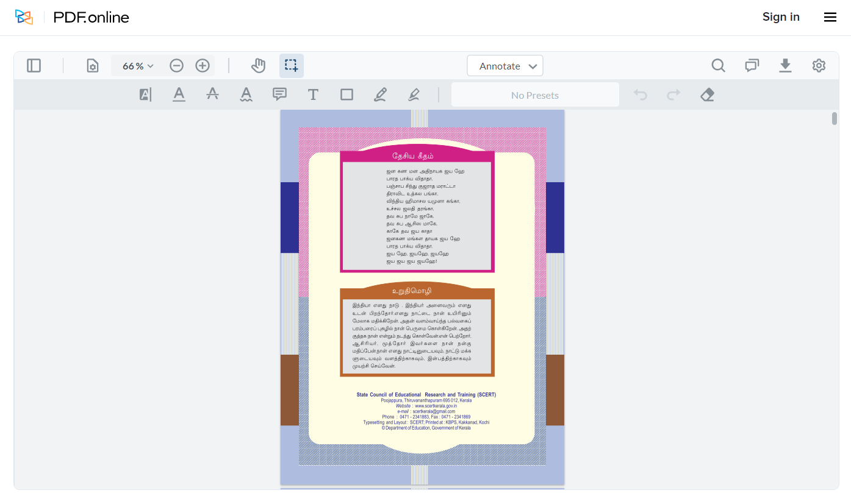Image resolution: width=851 pixels, height=504 pixels.
Task: Open the Comments panel
Action: pos(752,66)
